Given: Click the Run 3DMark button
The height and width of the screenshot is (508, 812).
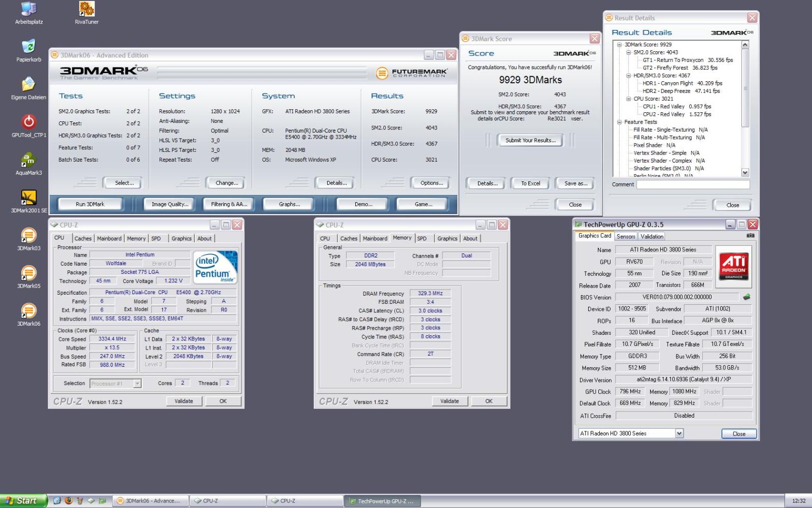Looking at the screenshot, I should click(x=90, y=204).
